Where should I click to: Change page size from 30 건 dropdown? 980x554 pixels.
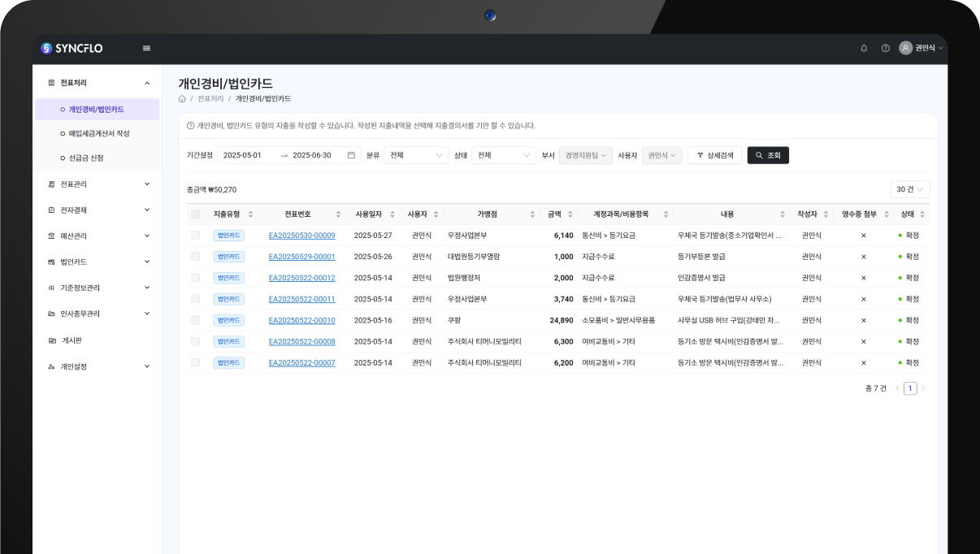(909, 189)
